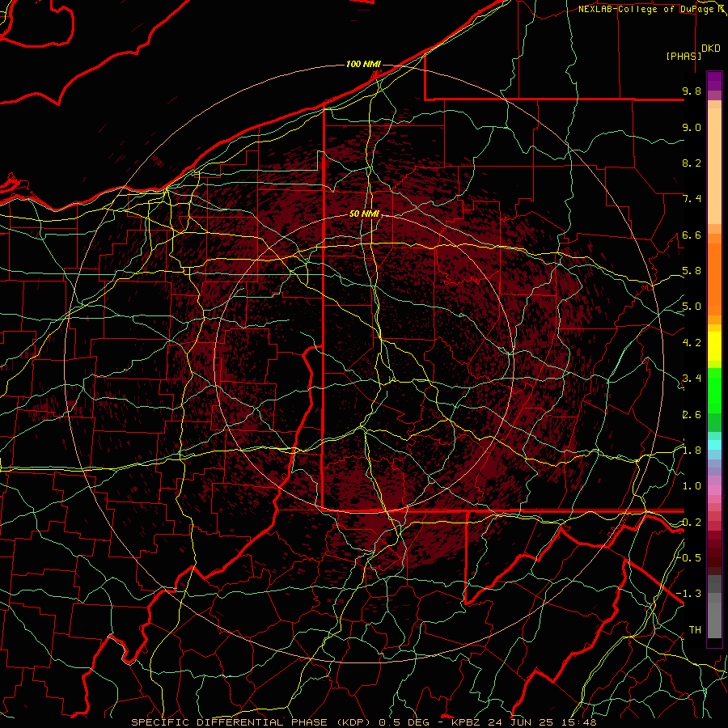Click the 9.8 value on the color scale
Screen dimensions: 728x728
click(x=692, y=91)
